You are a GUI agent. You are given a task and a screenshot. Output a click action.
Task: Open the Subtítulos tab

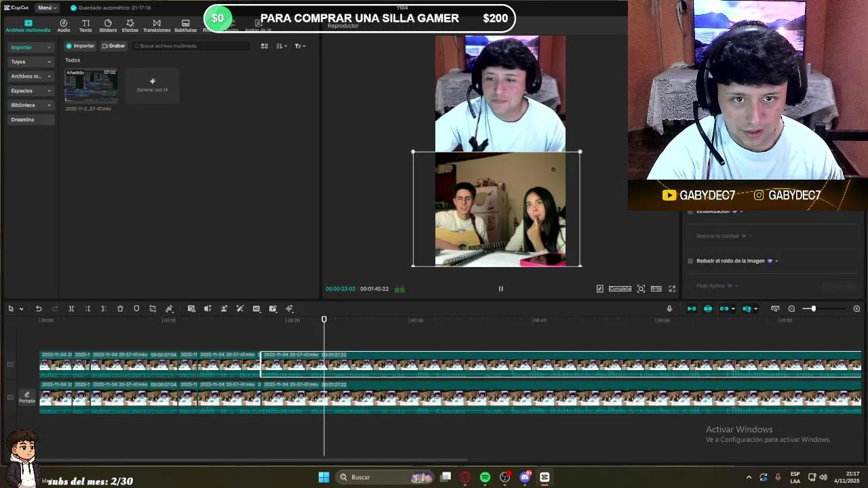tap(185, 26)
